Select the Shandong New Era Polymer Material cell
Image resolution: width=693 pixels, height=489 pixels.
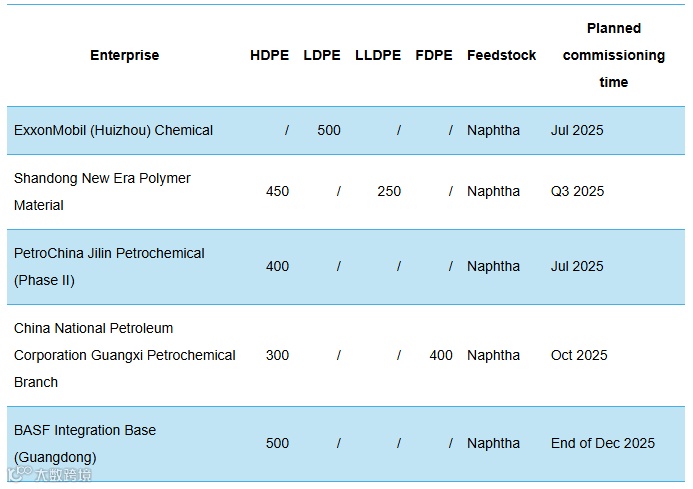(102, 191)
